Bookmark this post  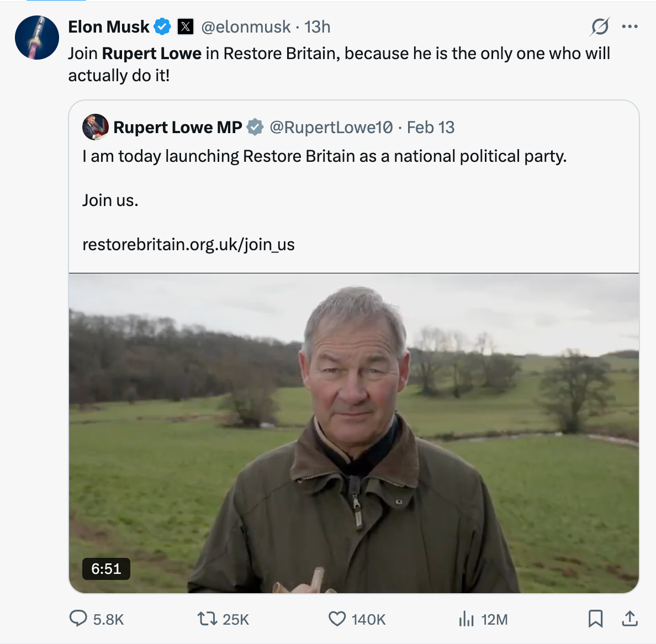(595, 619)
